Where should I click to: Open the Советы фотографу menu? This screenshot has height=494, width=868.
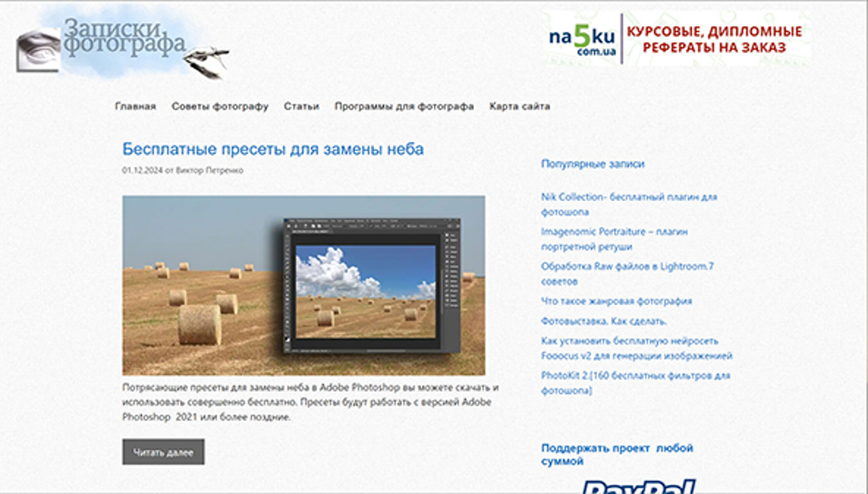coord(220,106)
